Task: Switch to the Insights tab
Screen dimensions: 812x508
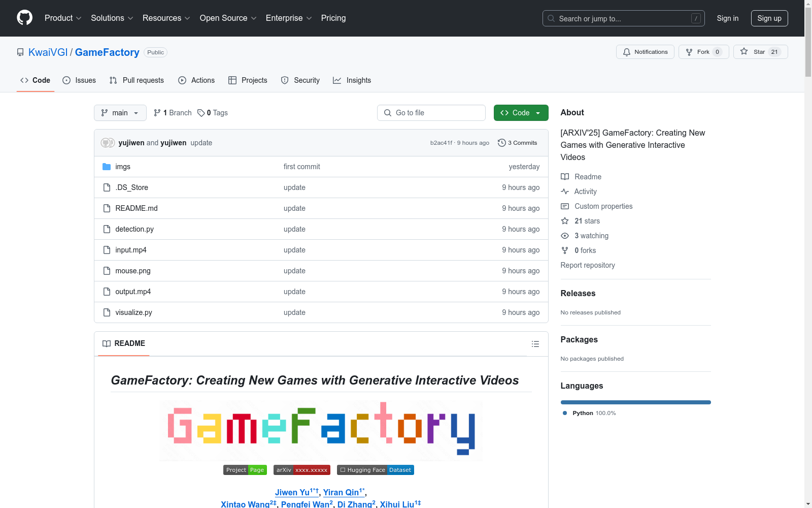Action: coord(352,80)
